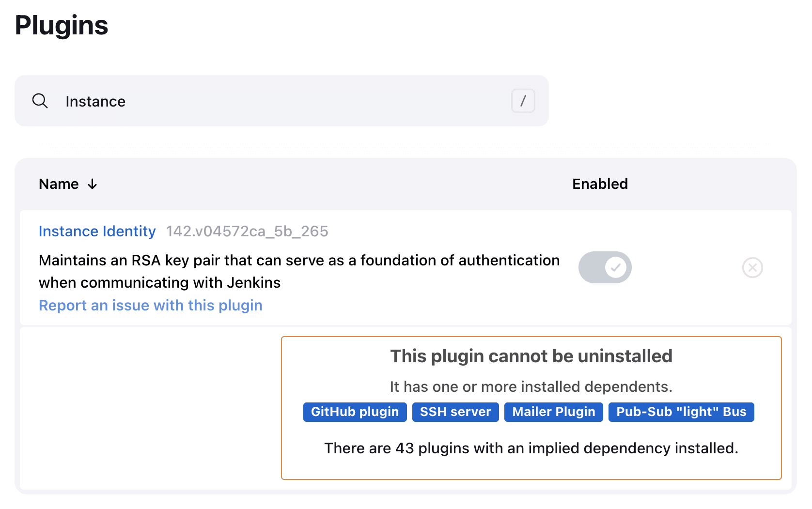Collapse the plugin dependency warning panel

click(x=531, y=355)
